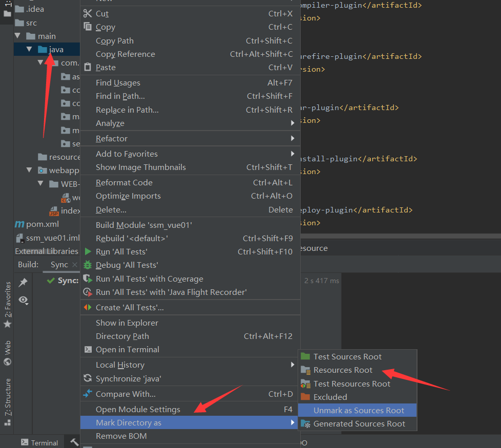Click the Test Sources Root green folder icon
This screenshot has height=448, width=501.
(x=305, y=356)
